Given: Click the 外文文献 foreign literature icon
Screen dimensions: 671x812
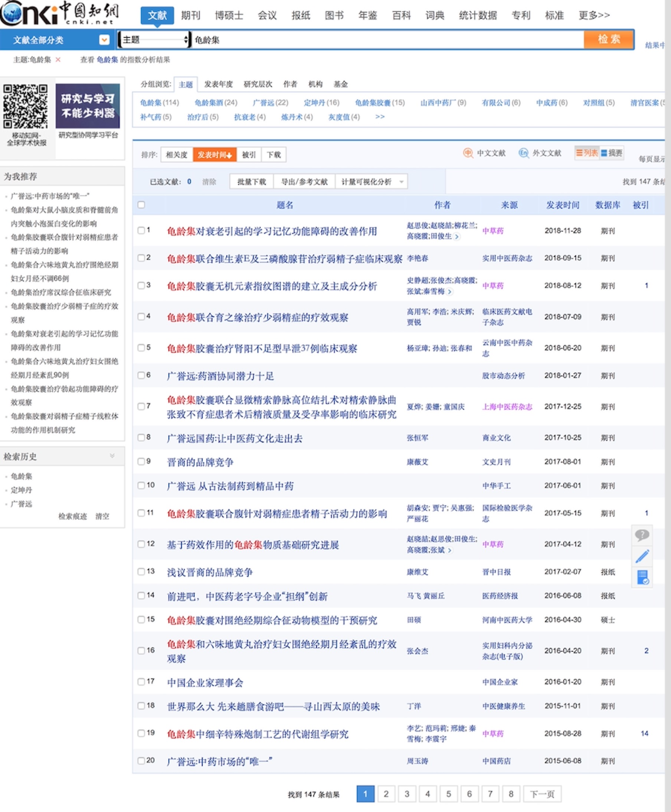Looking at the screenshot, I should pyautogui.click(x=523, y=153).
